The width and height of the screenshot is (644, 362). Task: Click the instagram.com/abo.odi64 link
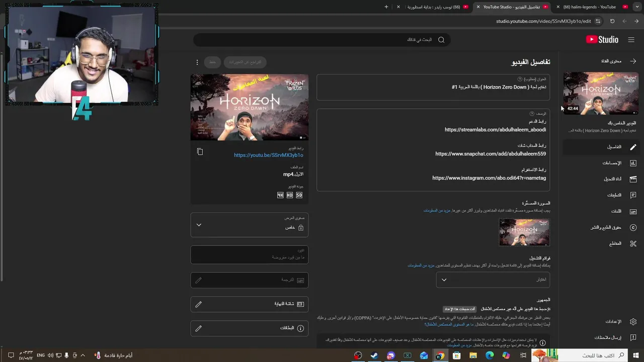(489, 178)
